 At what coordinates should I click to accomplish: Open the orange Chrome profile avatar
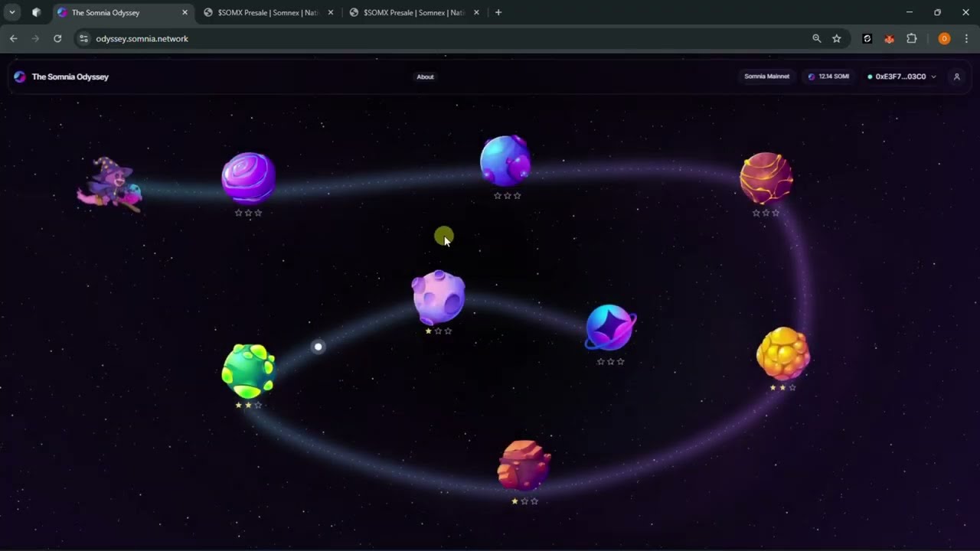pyautogui.click(x=944, y=38)
